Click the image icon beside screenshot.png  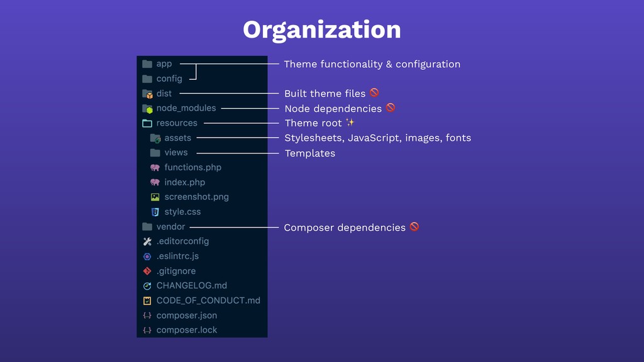(155, 197)
